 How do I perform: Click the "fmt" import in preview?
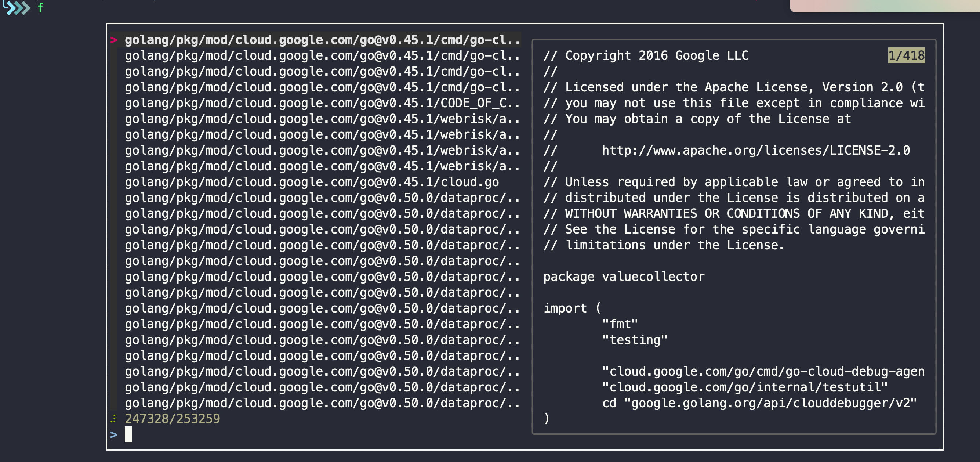pyautogui.click(x=620, y=324)
